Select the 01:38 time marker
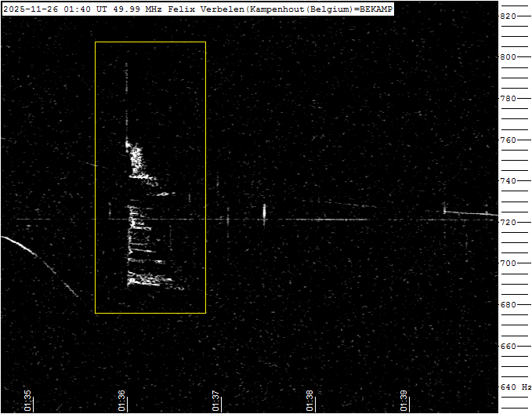The height and width of the screenshot is (414, 532). [309, 400]
